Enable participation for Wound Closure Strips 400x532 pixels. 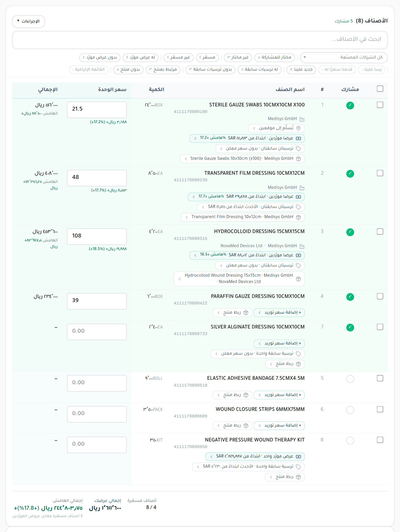[350, 410]
